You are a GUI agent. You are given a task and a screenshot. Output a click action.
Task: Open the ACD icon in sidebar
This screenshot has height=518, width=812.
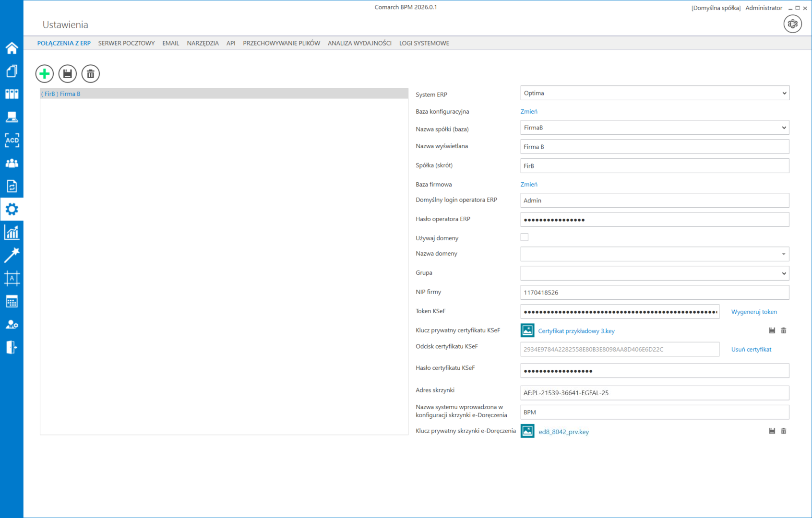pyautogui.click(x=12, y=140)
